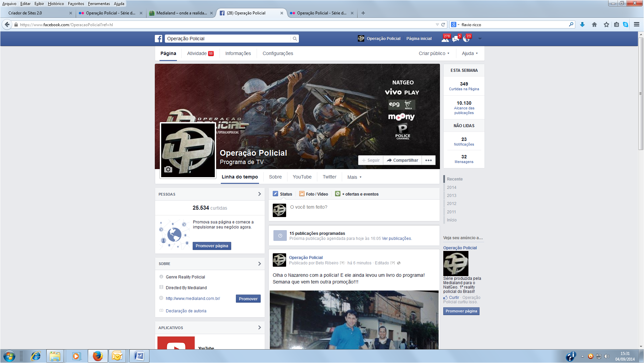Open the Sobre page tab
This screenshot has height=363, width=644.
click(x=275, y=177)
